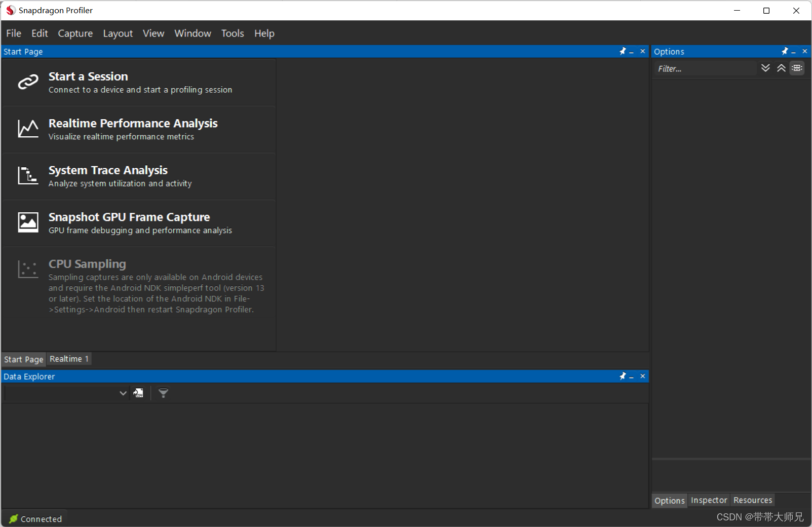812x527 pixels.
Task: Select the Options tab at bottom
Action: point(670,501)
